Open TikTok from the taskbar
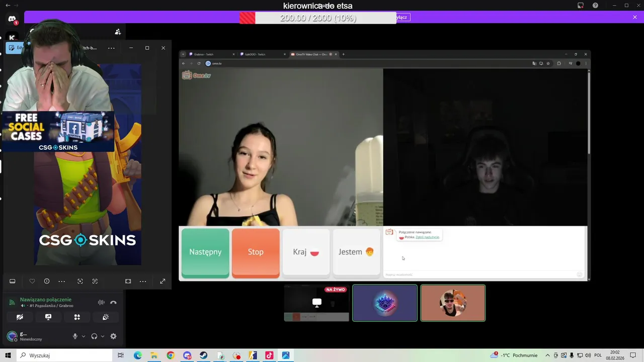This screenshot has height=362, width=644. [x=269, y=355]
